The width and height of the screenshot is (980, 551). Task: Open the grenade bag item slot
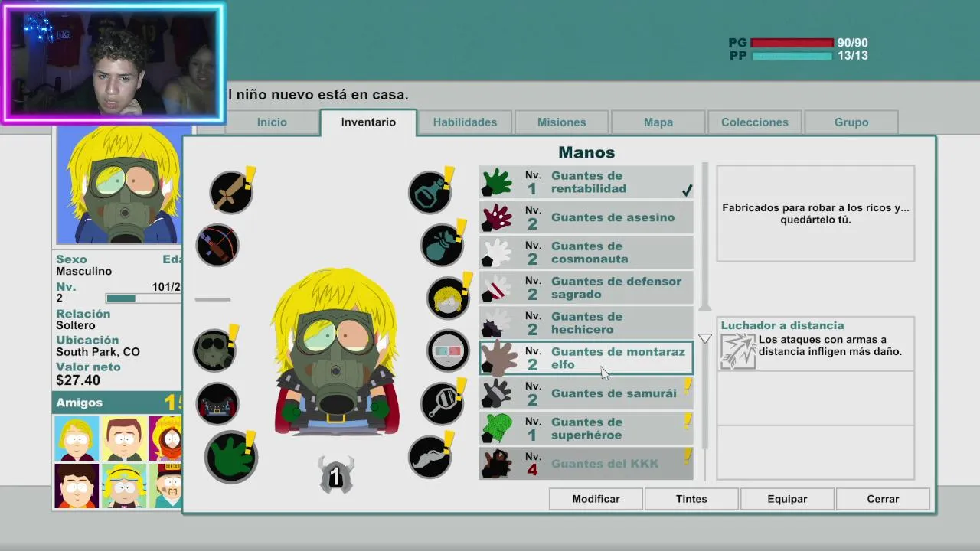coord(442,245)
